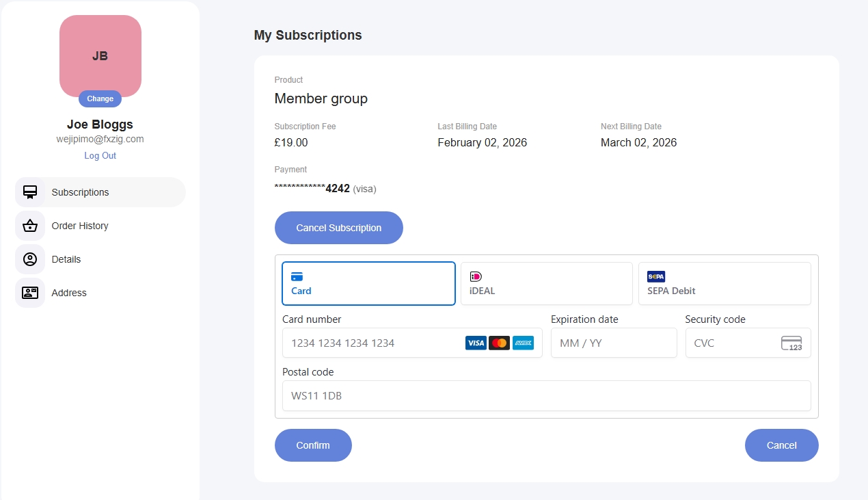
Task: Open Order History from sidebar
Action: coord(80,226)
